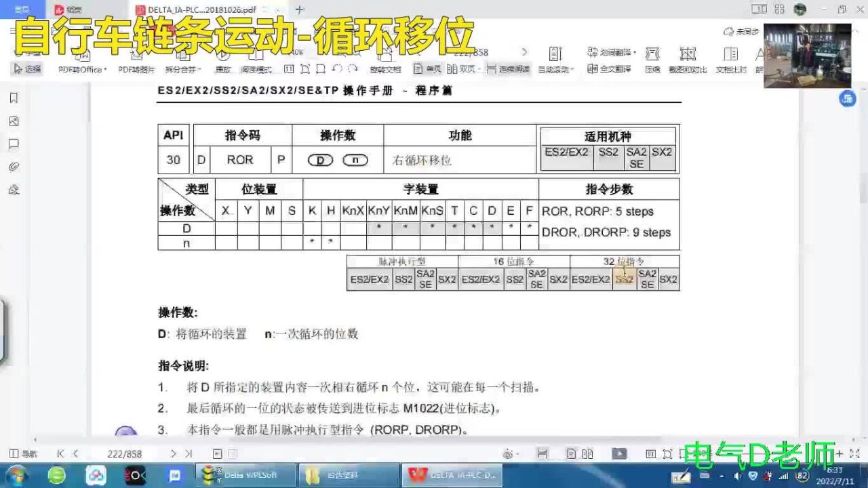Open the comments panel in left sidebar
Screen dimensions: 868x488
(14, 144)
